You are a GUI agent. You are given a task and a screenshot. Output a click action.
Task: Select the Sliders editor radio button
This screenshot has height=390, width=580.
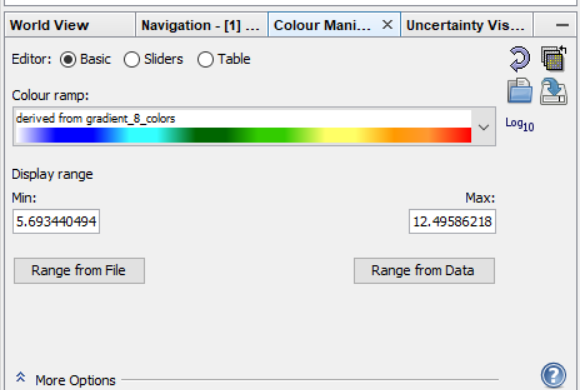pos(132,59)
